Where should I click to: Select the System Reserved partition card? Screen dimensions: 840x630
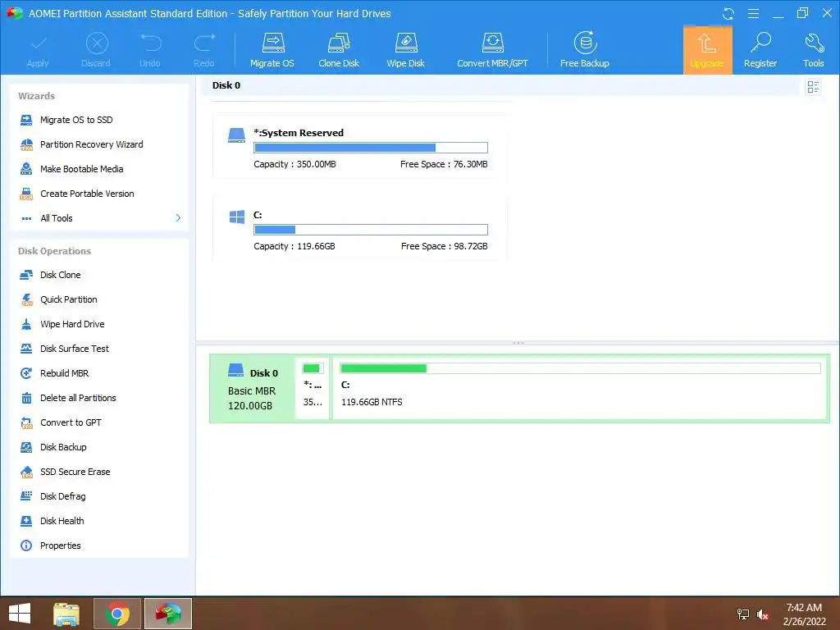tap(359, 146)
